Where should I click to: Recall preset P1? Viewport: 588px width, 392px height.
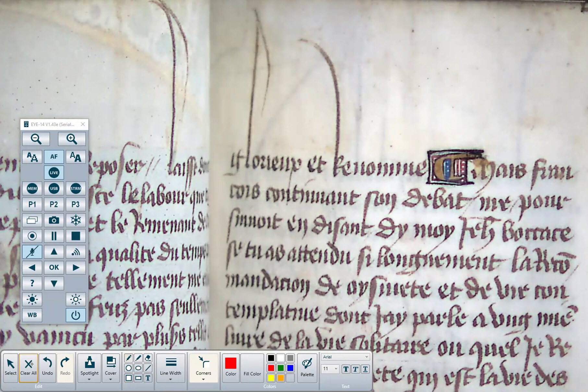(32, 204)
